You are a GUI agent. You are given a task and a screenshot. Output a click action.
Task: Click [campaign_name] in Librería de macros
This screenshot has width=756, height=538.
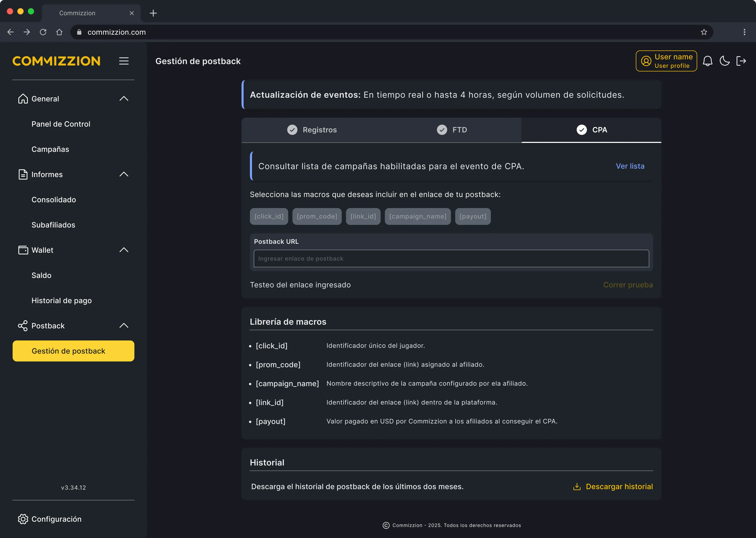(x=287, y=384)
